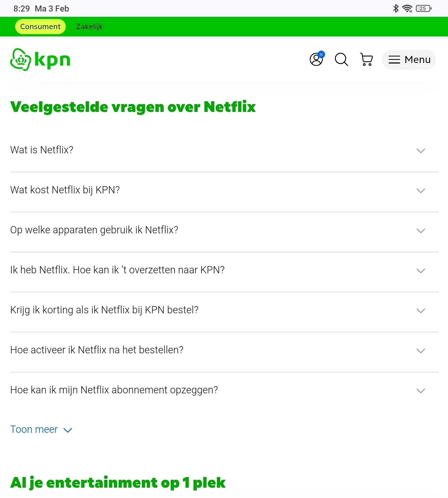Open the shopping cart icon
This screenshot has width=448, height=498.
[367, 59]
